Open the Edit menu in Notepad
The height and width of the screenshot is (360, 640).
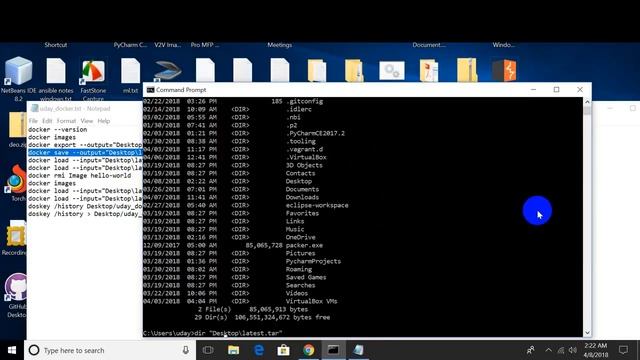[47, 121]
